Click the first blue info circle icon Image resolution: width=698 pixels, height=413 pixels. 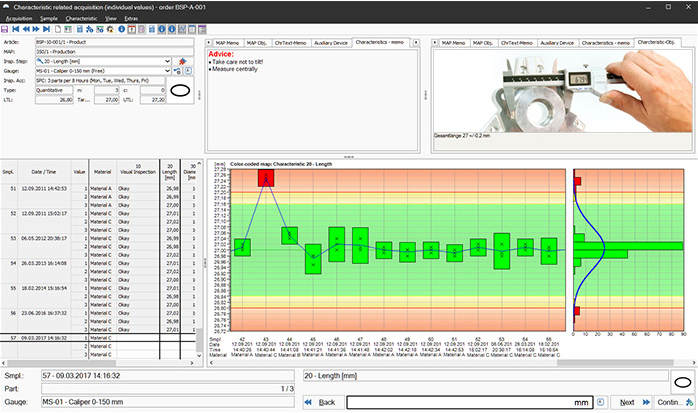(122, 29)
